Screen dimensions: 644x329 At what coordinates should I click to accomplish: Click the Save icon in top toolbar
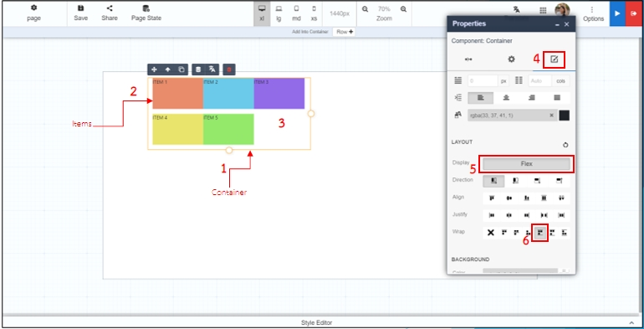tap(81, 8)
